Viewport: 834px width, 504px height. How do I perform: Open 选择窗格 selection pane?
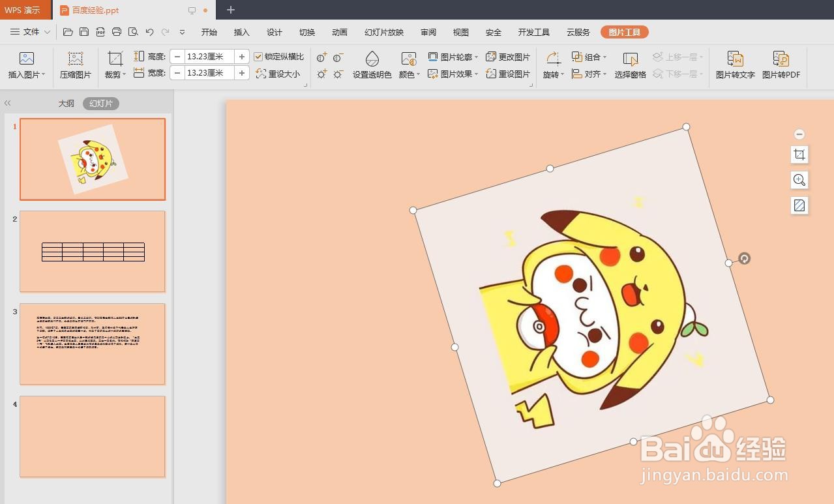630,65
